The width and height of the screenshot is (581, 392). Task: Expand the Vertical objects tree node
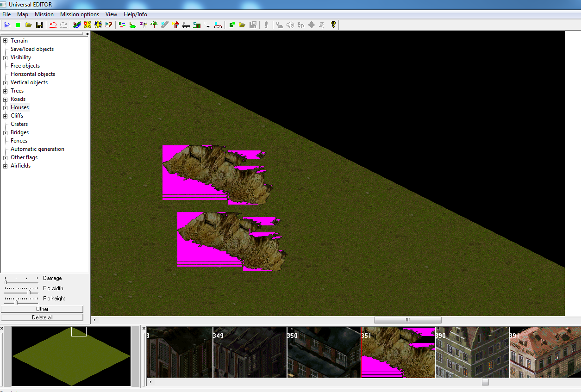point(6,82)
